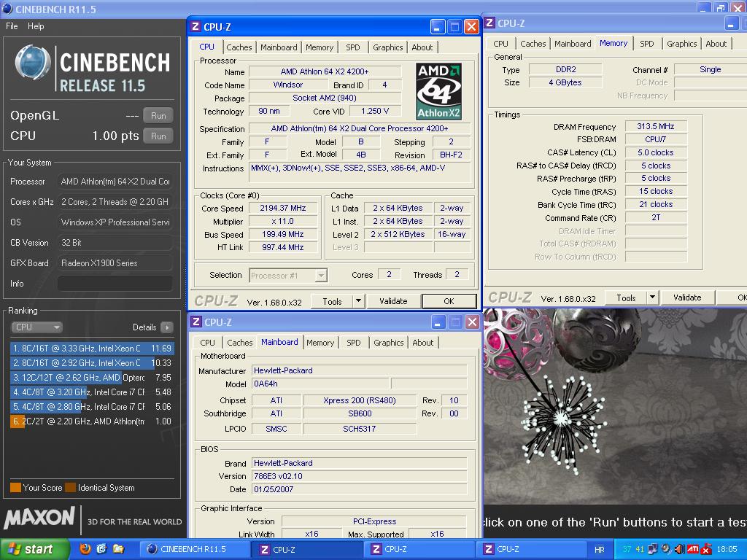Switch to Memory tab in top CPU-Z window

point(320,47)
